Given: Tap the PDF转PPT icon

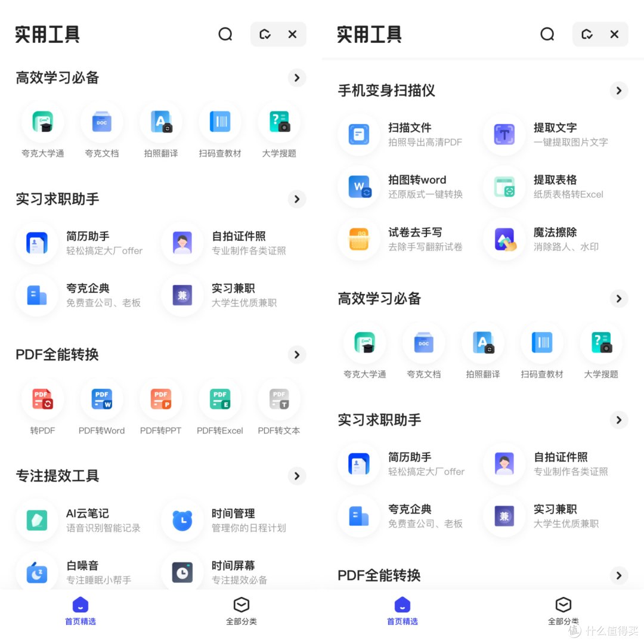Looking at the screenshot, I should coord(161,399).
